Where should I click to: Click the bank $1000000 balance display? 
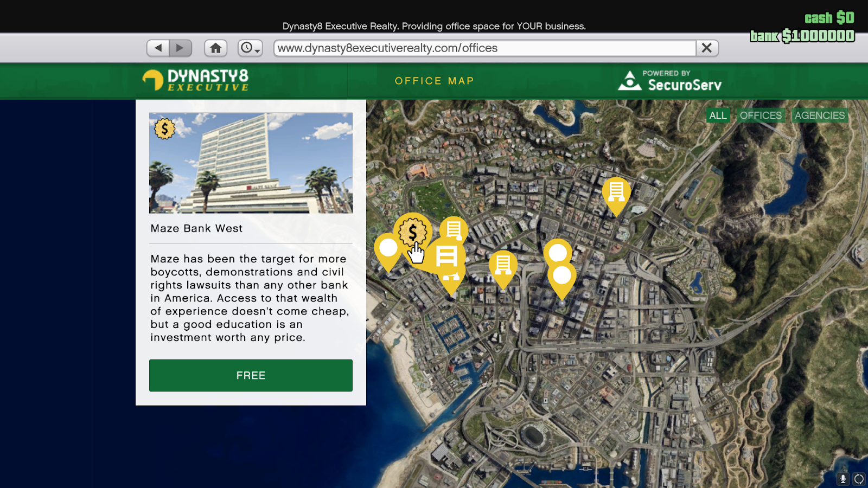point(802,36)
